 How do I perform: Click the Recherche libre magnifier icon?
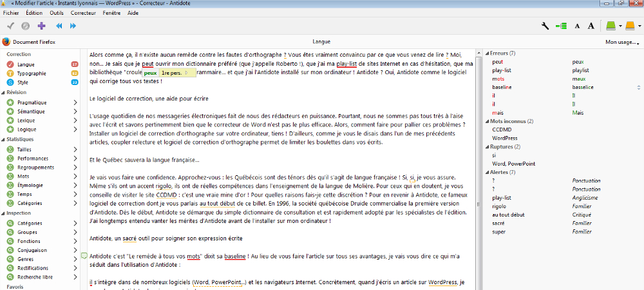10,277
